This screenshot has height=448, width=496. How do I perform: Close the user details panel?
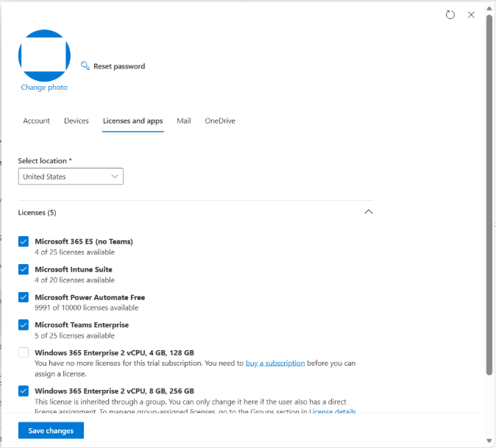point(471,15)
